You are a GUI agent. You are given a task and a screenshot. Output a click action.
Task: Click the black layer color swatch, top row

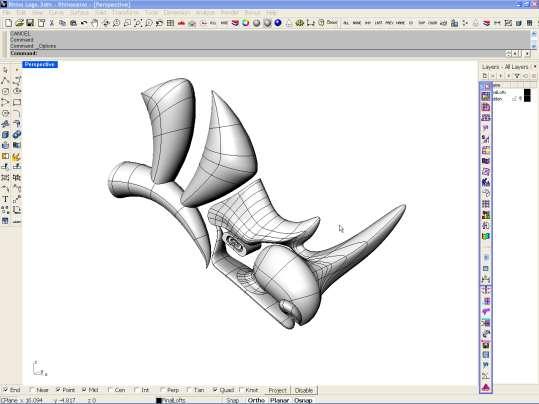527,92
